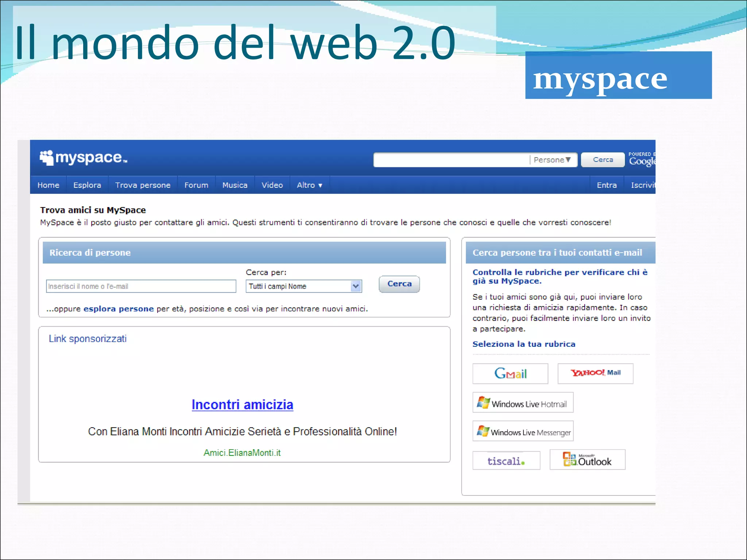
Task: Click 'Controlla le rubriche per verificare' heading
Action: [560, 276]
